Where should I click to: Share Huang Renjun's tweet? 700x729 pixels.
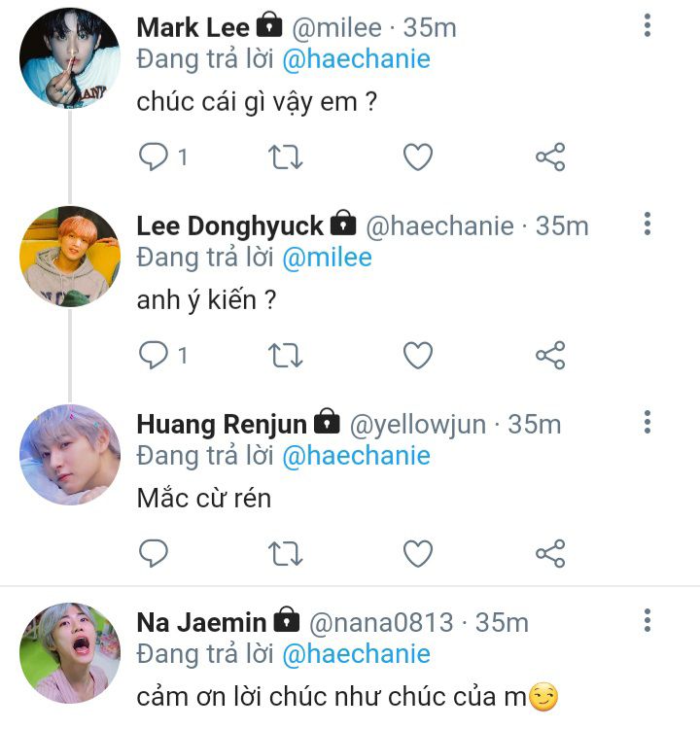point(550,554)
